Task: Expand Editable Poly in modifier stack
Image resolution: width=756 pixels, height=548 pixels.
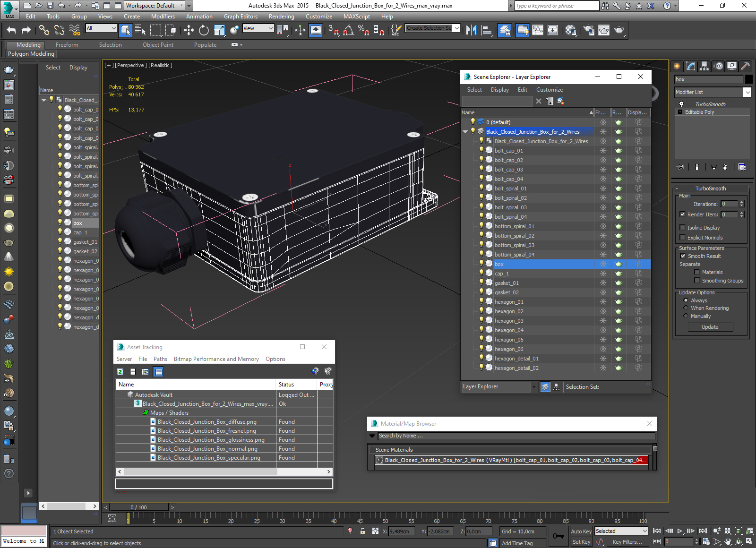Action: pyautogui.click(x=680, y=112)
